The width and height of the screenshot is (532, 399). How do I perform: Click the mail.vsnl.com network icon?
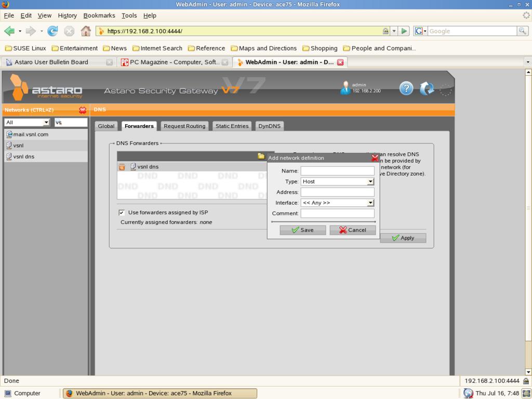click(9, 135)
